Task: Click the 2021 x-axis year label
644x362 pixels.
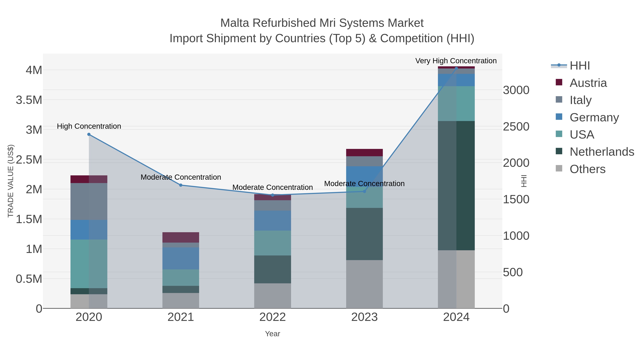Action: pyautogui.click(x=181, y=317)
